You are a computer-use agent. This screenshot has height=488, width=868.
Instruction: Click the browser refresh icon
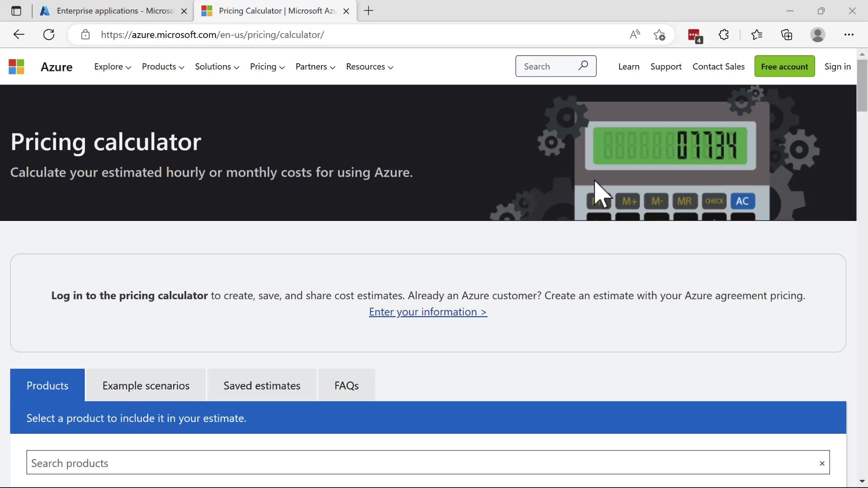click(49, 35)
